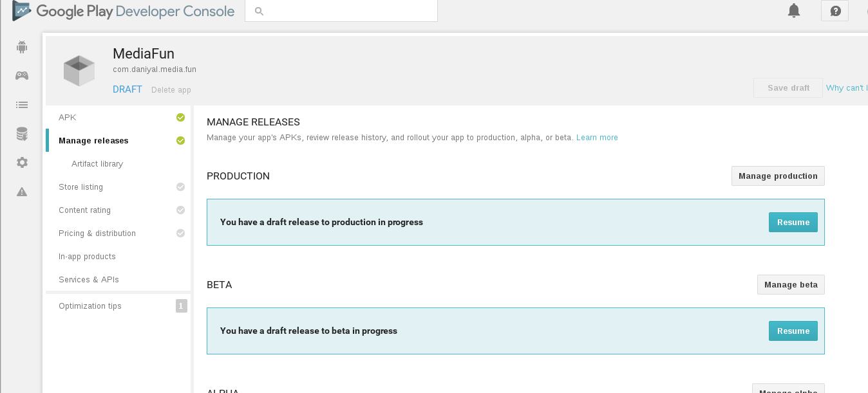Image resolution: width=868 pixels, height=393 pixels.
Task: Open Download reports database icon
Action: click(22, 134)
